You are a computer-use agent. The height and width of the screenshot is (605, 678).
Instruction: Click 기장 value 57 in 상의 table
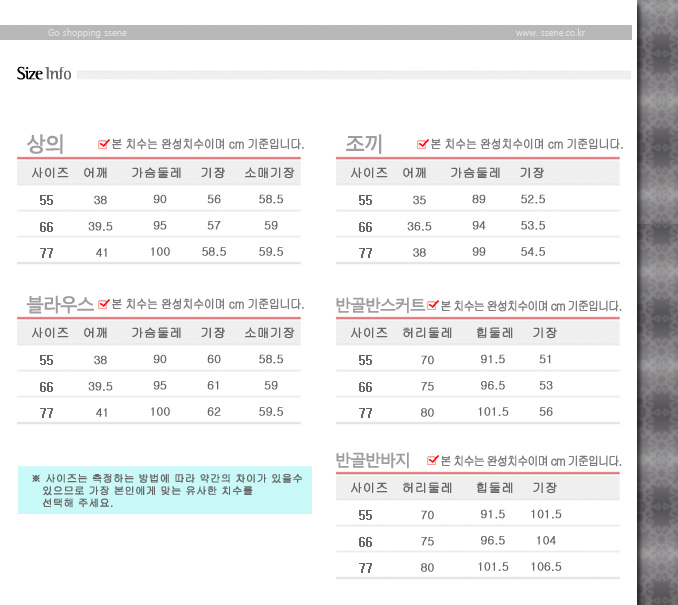214,226
